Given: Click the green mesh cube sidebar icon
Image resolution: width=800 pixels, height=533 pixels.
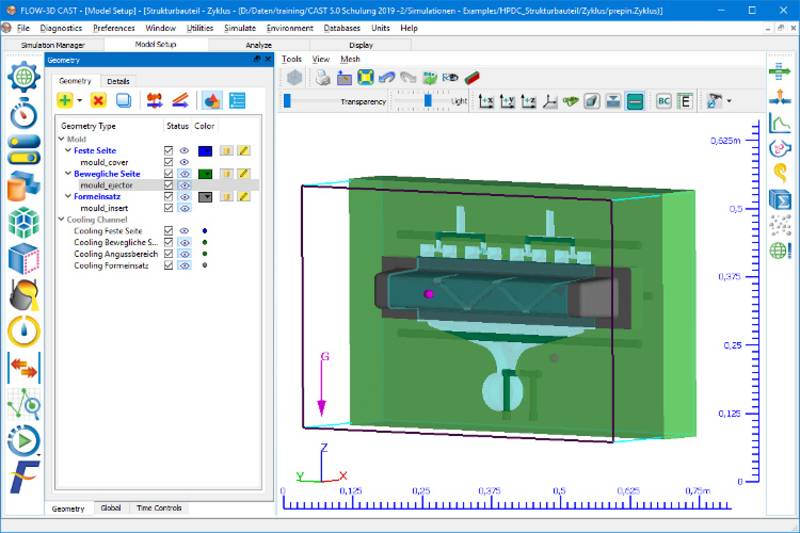Looking at the screenshot, I should (x=24, y=222).
